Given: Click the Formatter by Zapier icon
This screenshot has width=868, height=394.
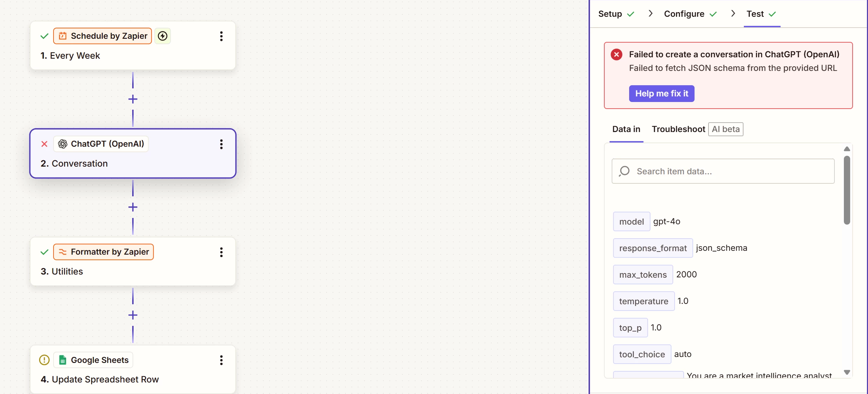Looking at the screenshot, I should (63, 252).
